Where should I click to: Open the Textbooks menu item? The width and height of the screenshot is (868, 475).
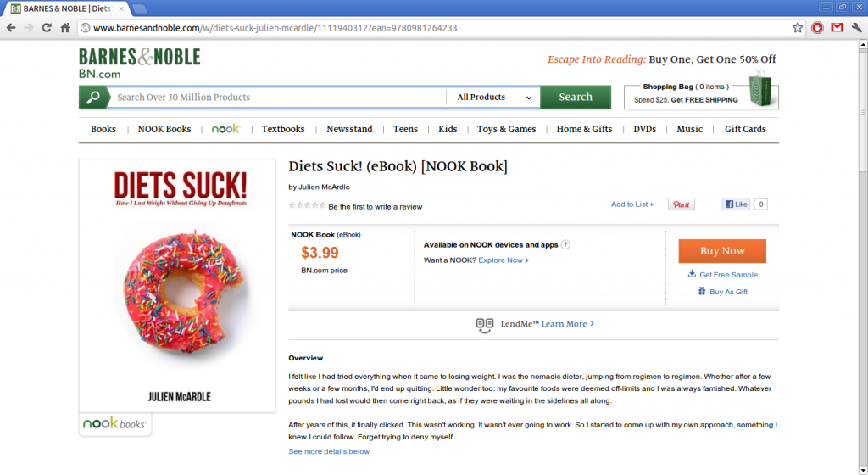pyautogui.click(x=283, y=129)
